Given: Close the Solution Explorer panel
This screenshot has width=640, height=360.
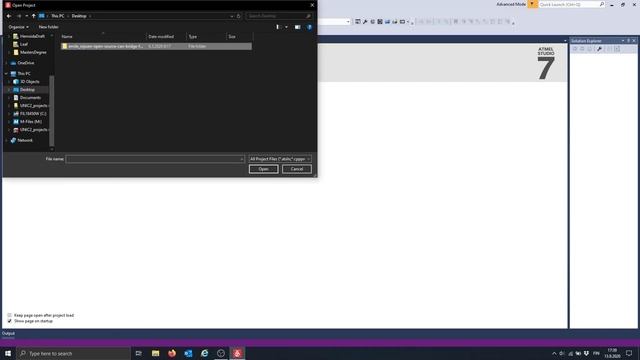Looking at the screenshot, I should click(634, 41).
